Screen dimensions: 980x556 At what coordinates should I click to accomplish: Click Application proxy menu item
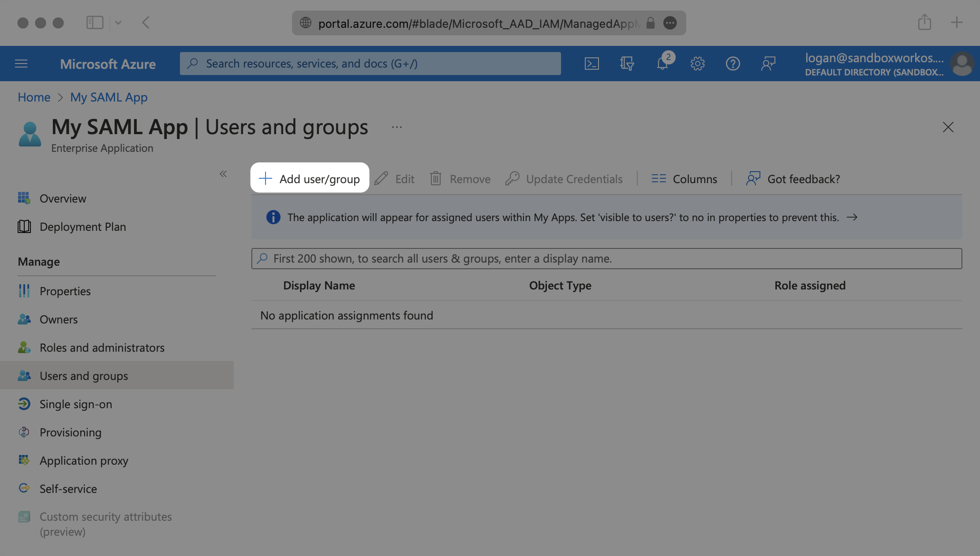point(83,460)
